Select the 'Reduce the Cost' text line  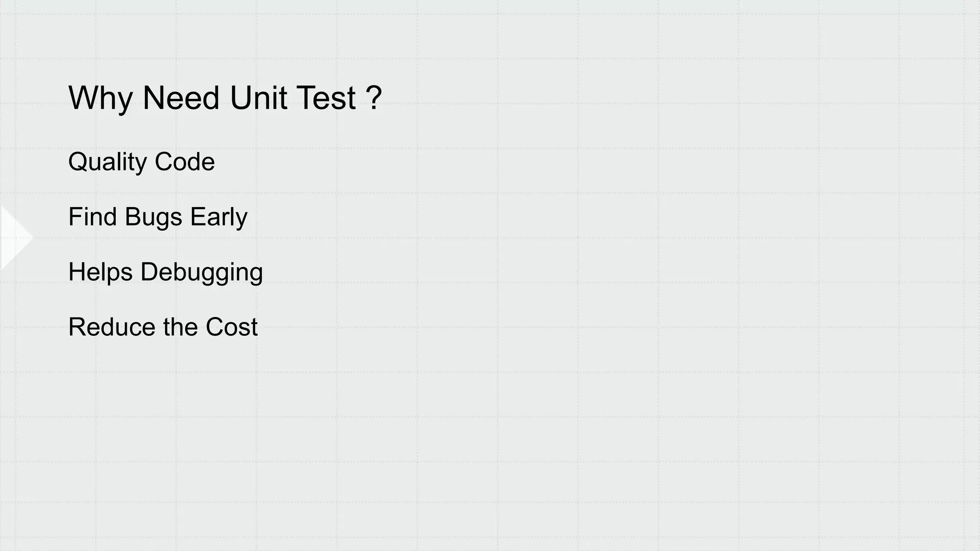click(163, 327)
